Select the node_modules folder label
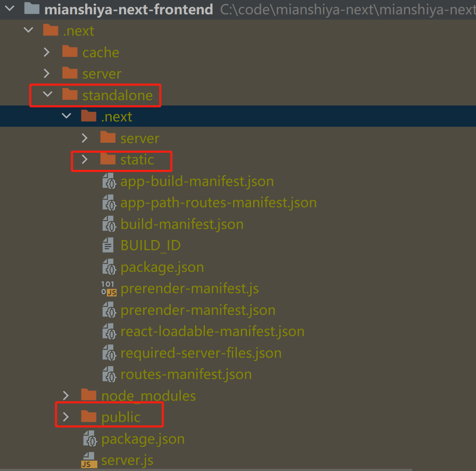This screenshot has height=471, width=476. point(148,396)
